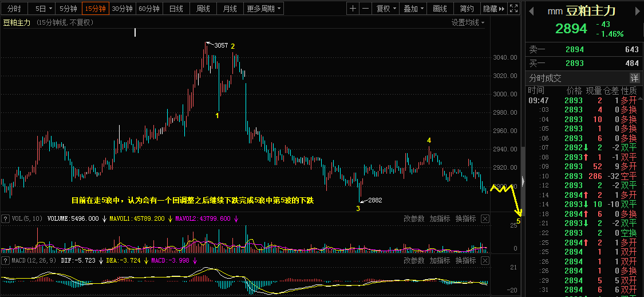Screen dimensions: 644x297
Task: Click 换指标 in MACD panel
Action: [466, 260]
